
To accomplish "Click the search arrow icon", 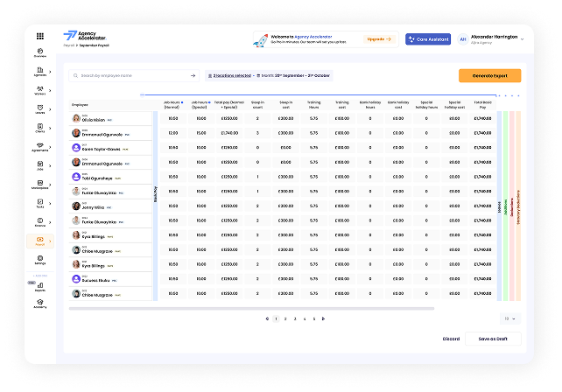I will click(x=193, y=76).
